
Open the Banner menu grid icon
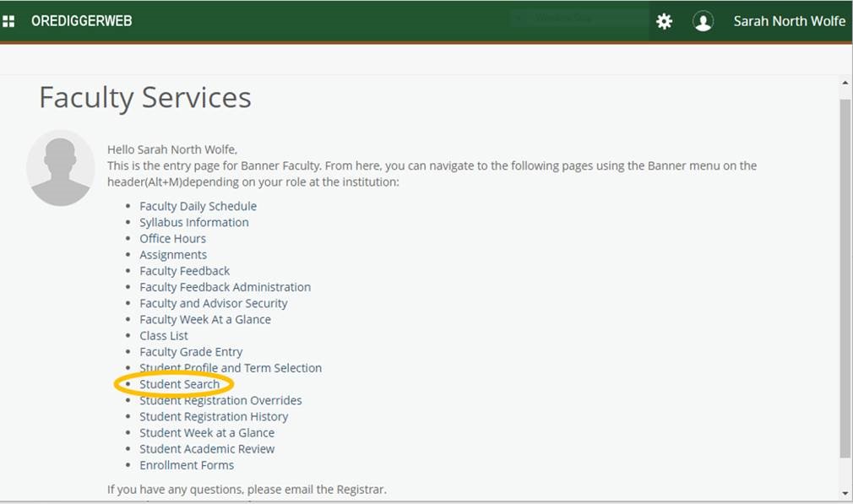pos(9,21)
